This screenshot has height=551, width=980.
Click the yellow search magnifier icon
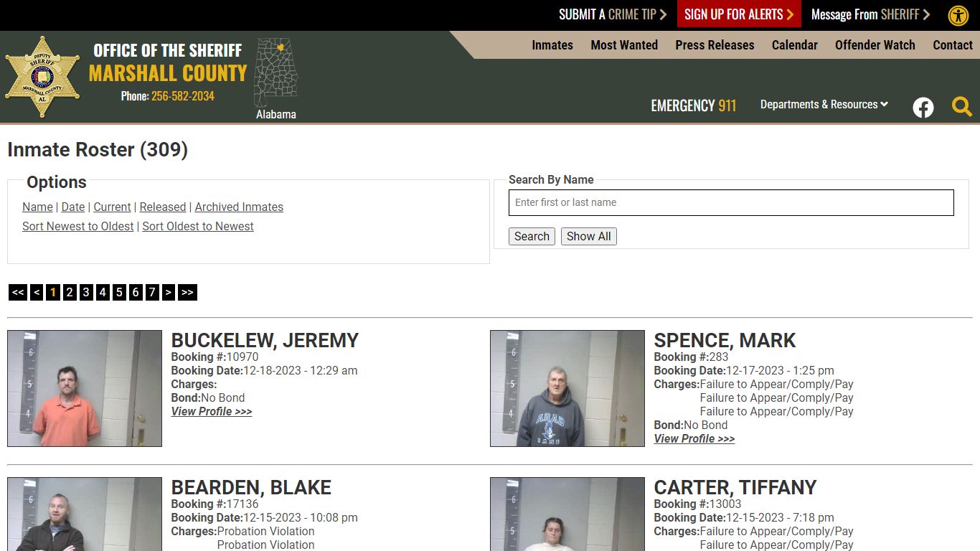(962, 107)
